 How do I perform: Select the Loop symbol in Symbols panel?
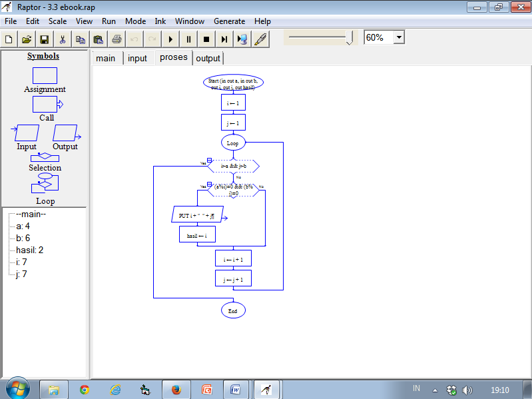tap(45, 183)
